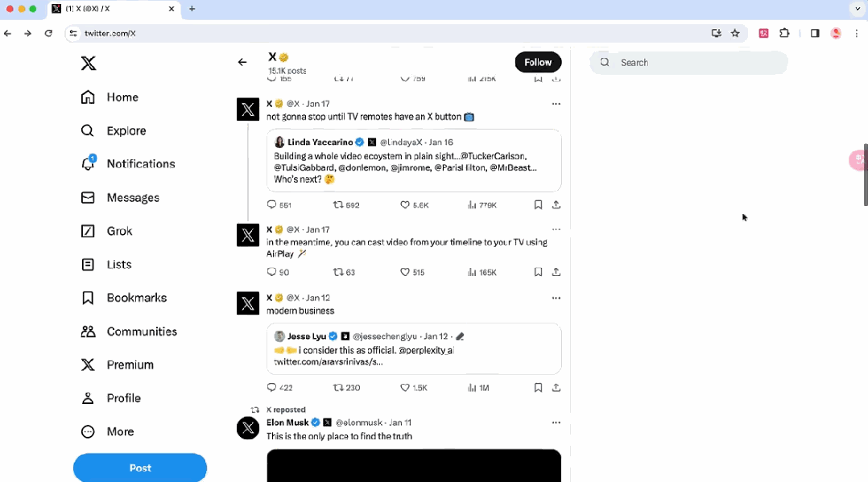Open the Chrome profile avatar
Screen dimensions: 868x482
[836, 33]
